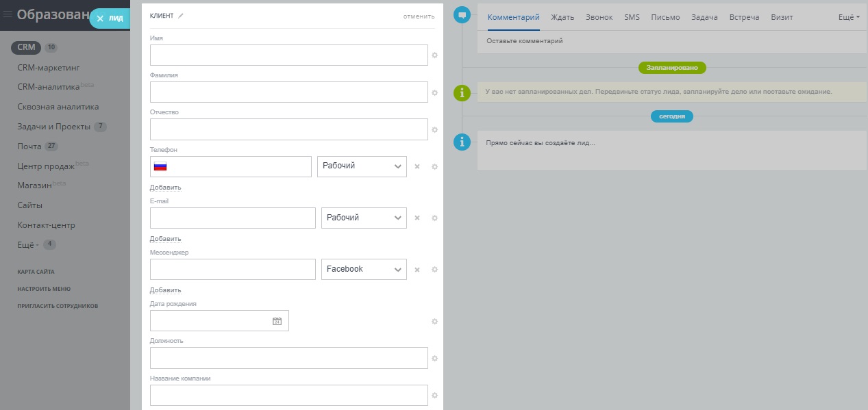
Task: Click the blue info icon for today's entry
Action: 462,142
